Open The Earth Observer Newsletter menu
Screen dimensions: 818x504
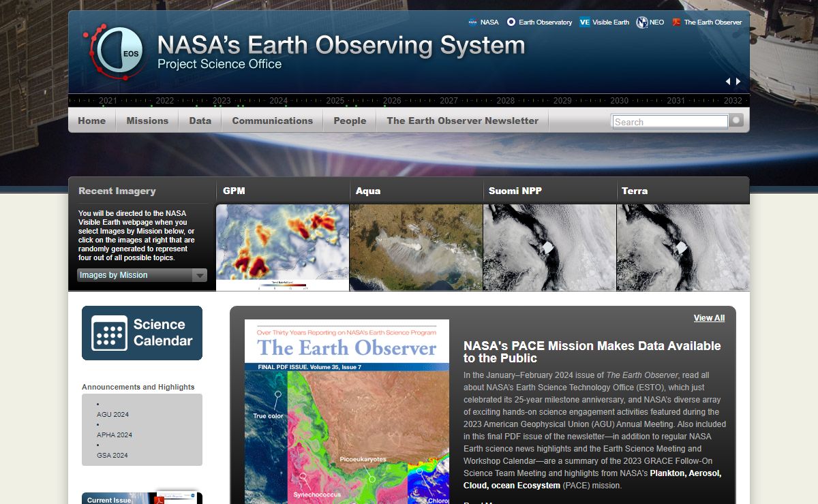coord(462,121)
